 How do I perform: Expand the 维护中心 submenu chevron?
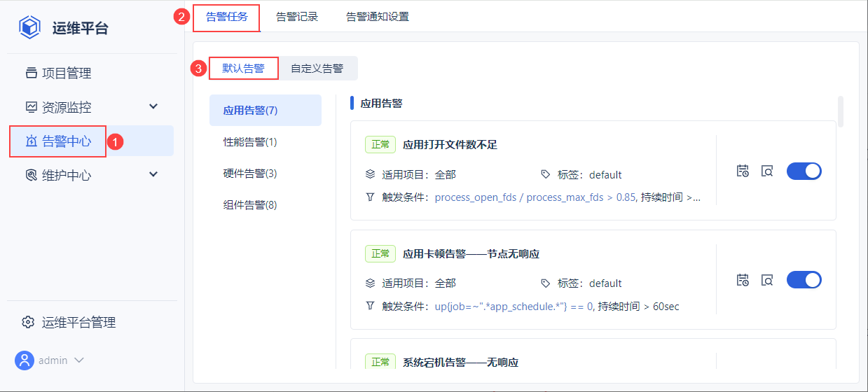click(154, 174)
